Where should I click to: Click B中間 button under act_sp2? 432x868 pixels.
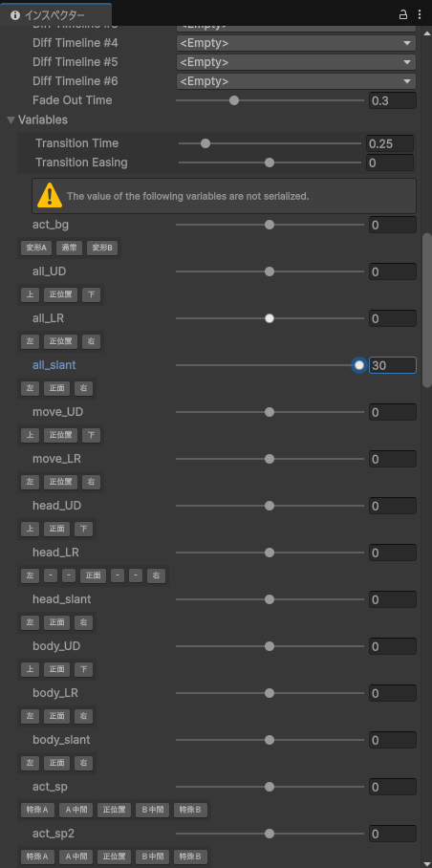152,857
